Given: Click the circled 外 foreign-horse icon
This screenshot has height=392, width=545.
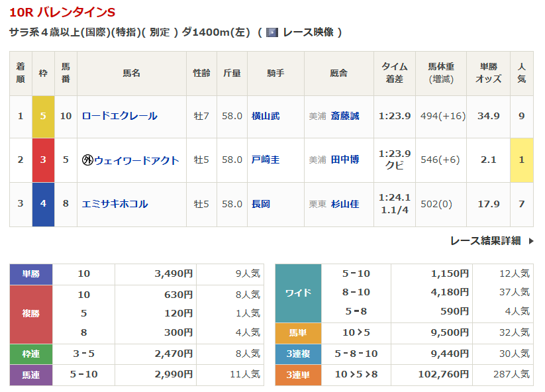Looking at the screenshot, I should click(87, 160).
